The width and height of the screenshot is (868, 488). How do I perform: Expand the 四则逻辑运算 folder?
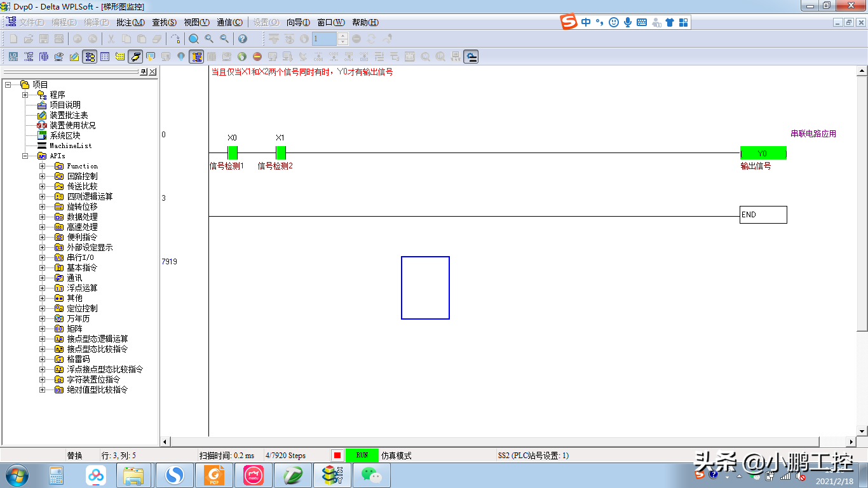click(43, 196)
